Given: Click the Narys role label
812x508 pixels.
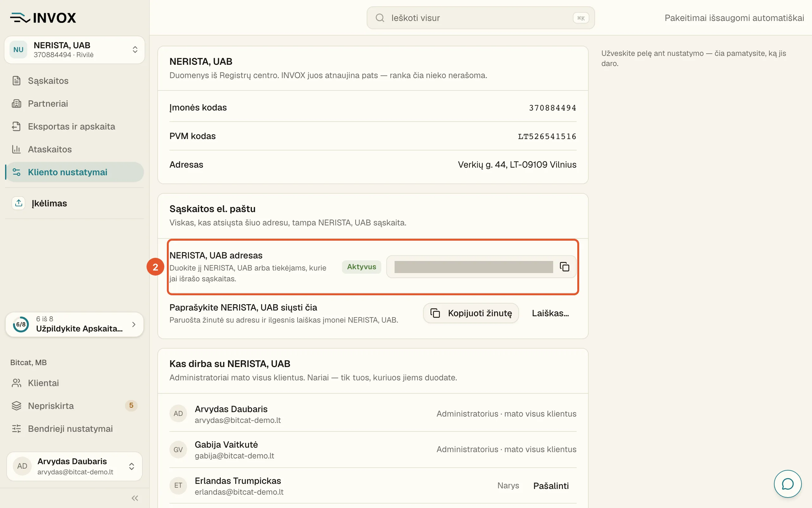Looking at the screenshot, I should (508, 485).
